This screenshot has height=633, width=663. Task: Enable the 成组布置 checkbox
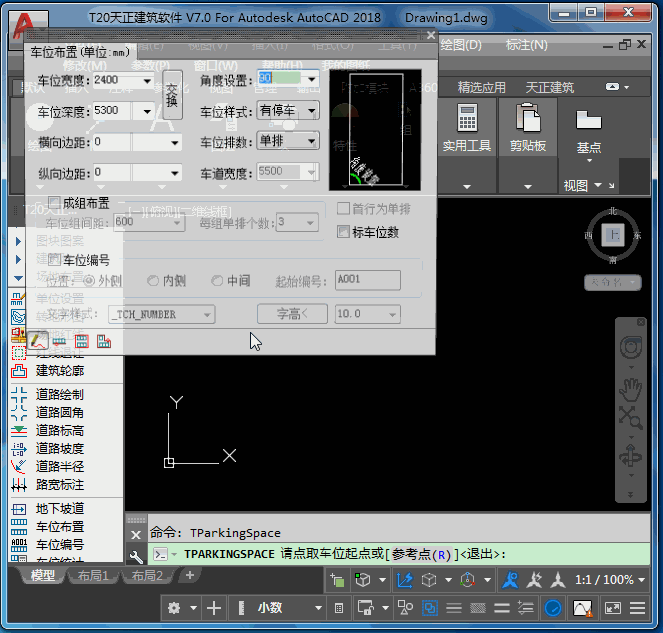click(55, 203)
